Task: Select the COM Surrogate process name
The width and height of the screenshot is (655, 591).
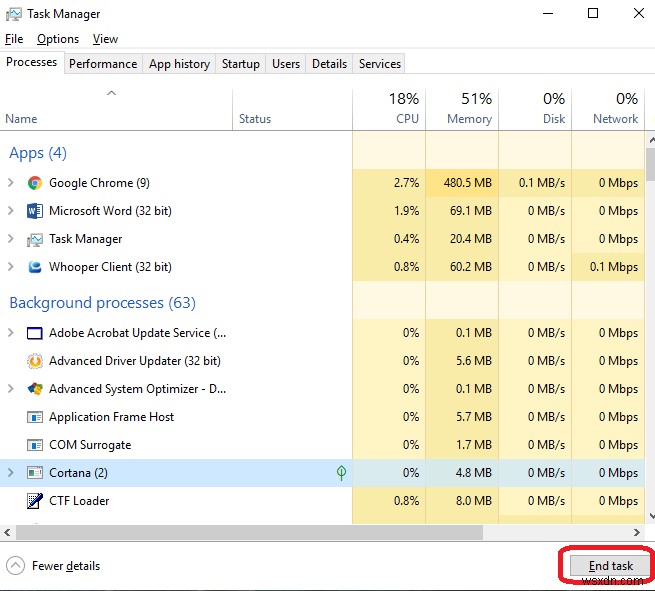Action: click(x=90, y=445)
